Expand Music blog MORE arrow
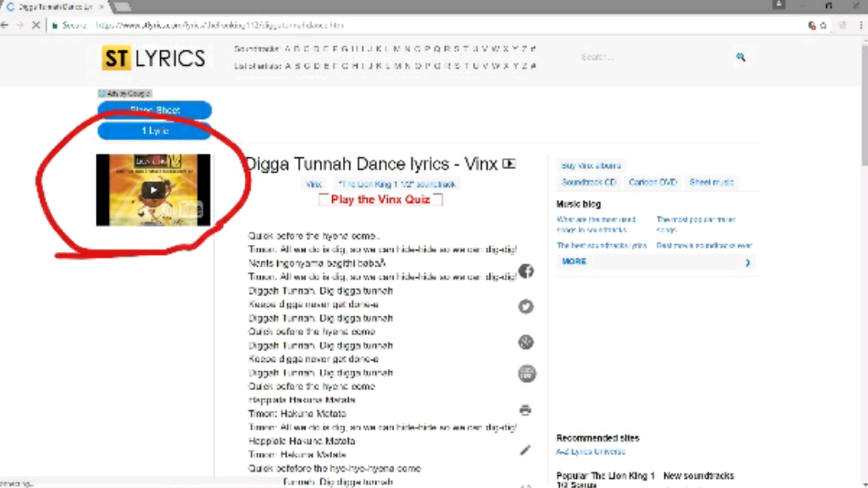 point(747,262)
